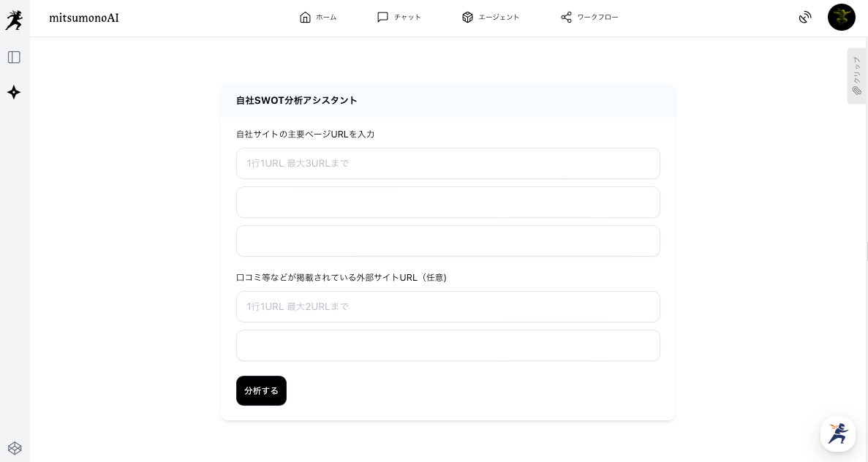This screenshot has height=462, width=868.
Task: Click the four-point sparkle star icon
Action: tap(14, 92)
